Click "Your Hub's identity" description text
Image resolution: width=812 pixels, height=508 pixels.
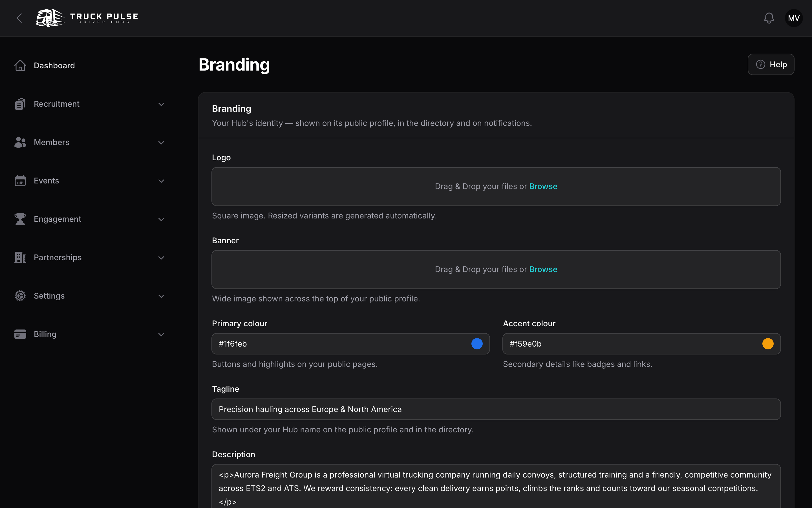(372, 123)
